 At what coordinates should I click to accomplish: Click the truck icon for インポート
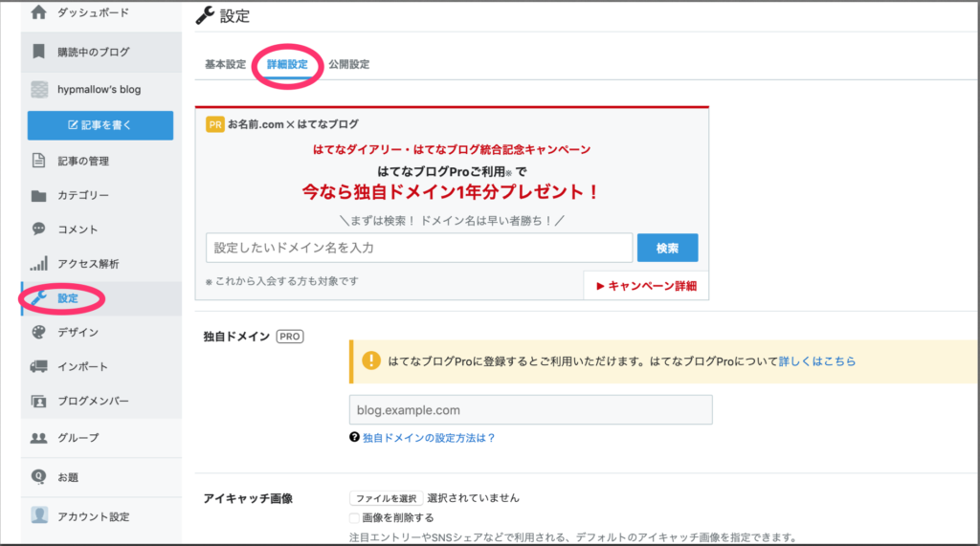(x=38, y=367)
